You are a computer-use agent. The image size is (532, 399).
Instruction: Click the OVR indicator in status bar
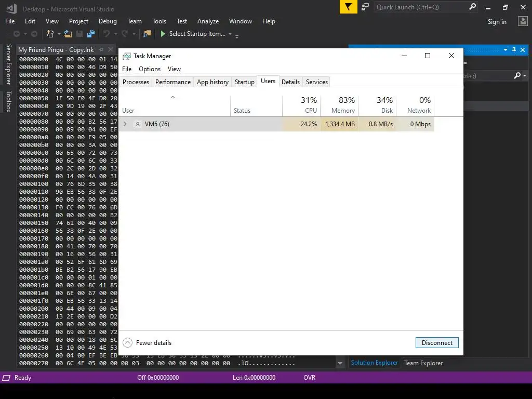tap(310, 378)
